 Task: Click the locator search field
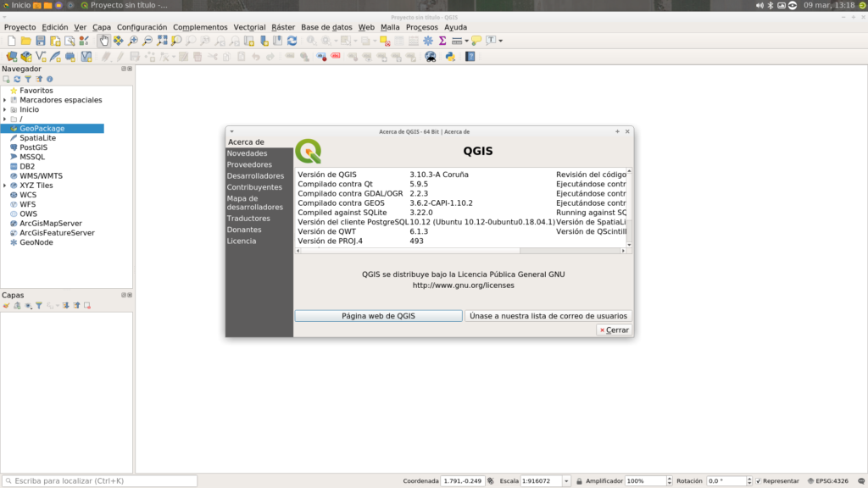tap(100, 481)
